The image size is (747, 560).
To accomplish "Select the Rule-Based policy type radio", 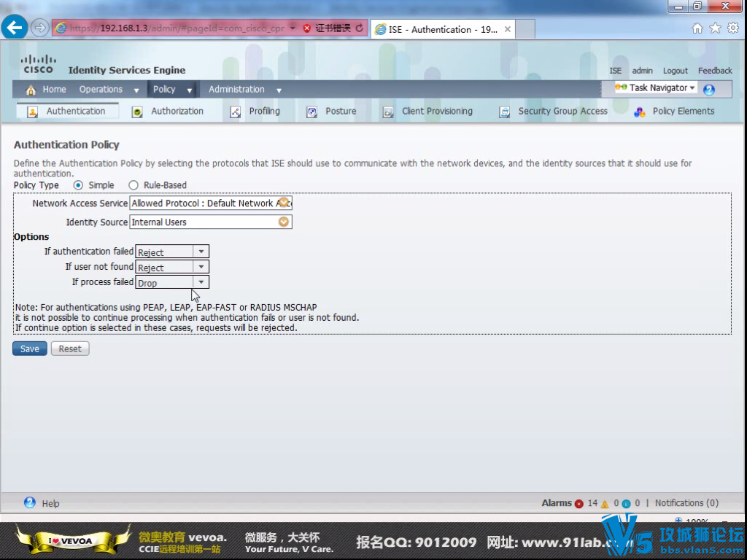I will coord(133,185).
